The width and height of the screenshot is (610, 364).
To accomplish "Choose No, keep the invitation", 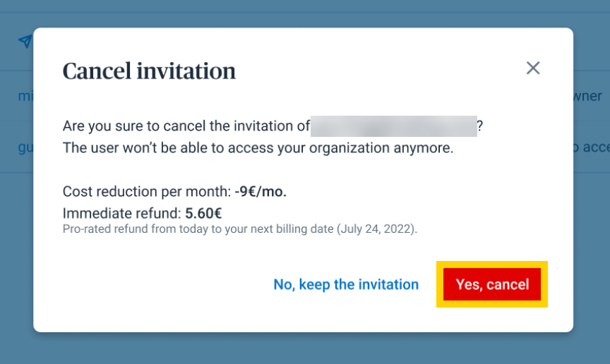I will (346, 284).
